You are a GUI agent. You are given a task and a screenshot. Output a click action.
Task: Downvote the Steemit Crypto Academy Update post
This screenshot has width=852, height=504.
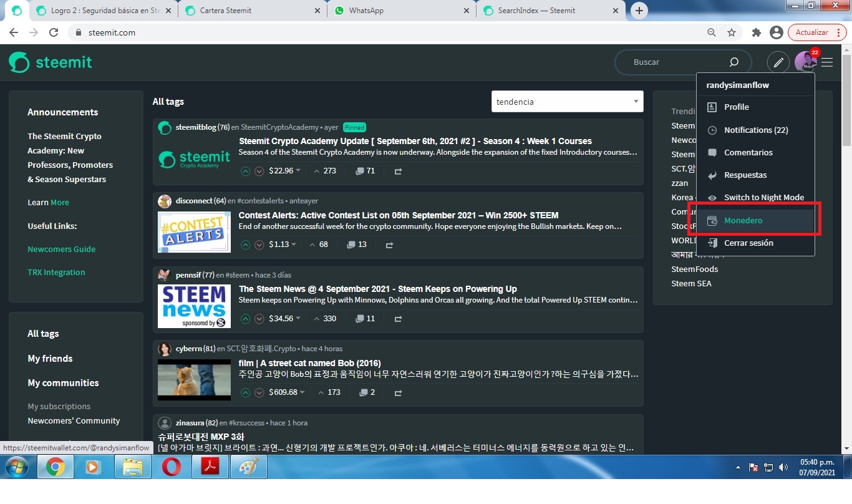(259, 171)
